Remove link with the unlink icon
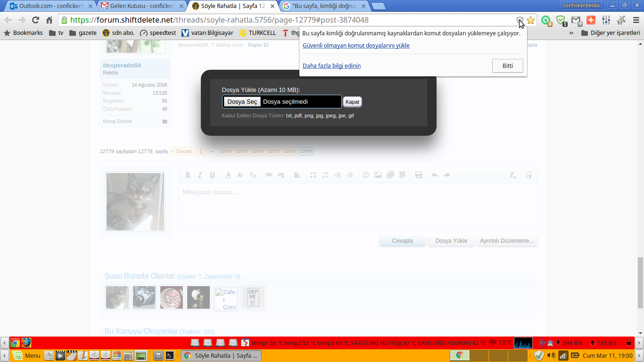This screenshot has width=644, height=362. pyautogui.click(x=281, y=175)
